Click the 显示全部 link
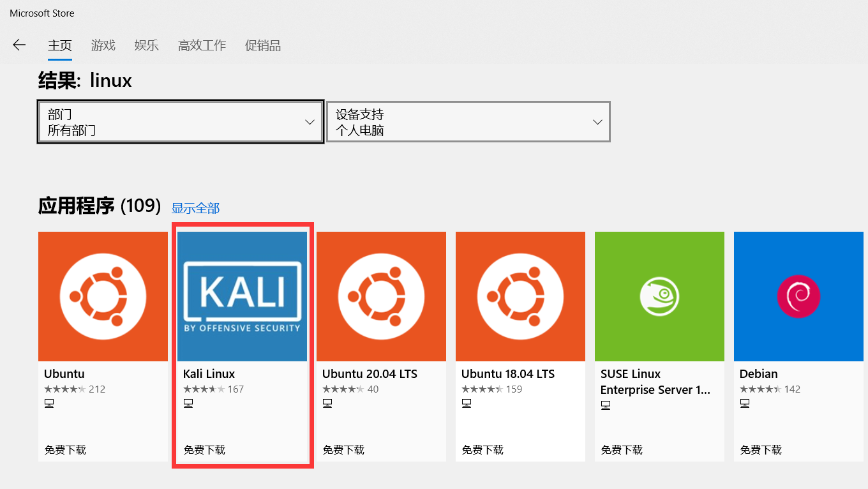The width and height of the screenshot is (868, 489). point(195,207)
